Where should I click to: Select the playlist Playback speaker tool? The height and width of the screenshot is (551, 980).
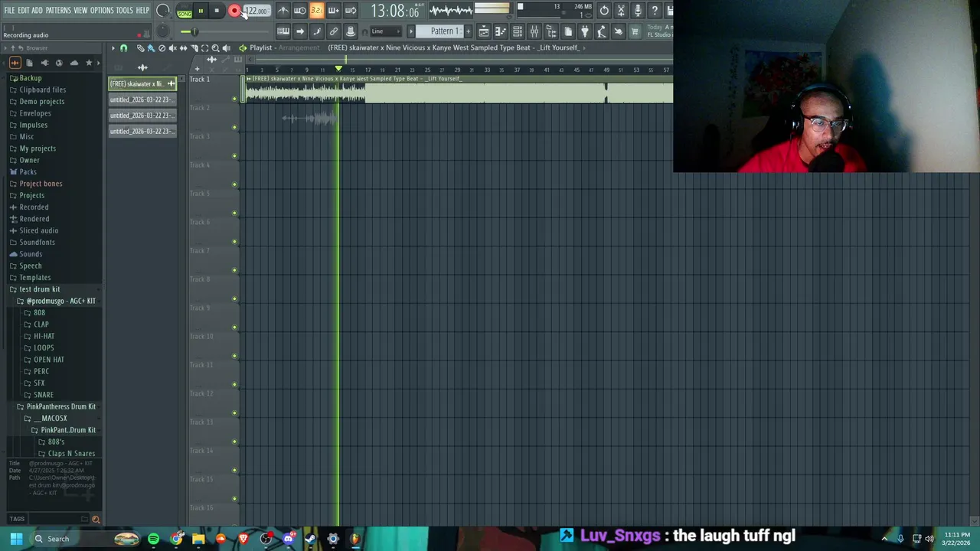click(x=226, y=48)
